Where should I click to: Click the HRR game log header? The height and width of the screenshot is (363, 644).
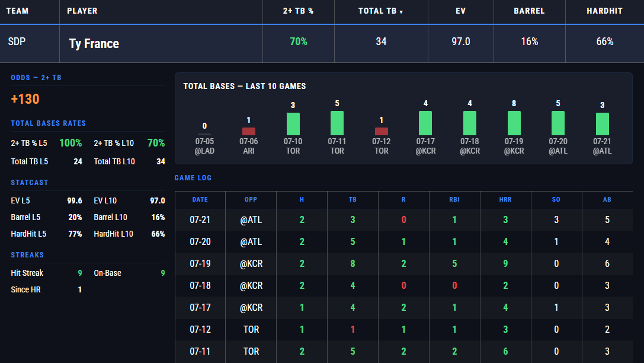pyautogui.click(x=505, y=199)
